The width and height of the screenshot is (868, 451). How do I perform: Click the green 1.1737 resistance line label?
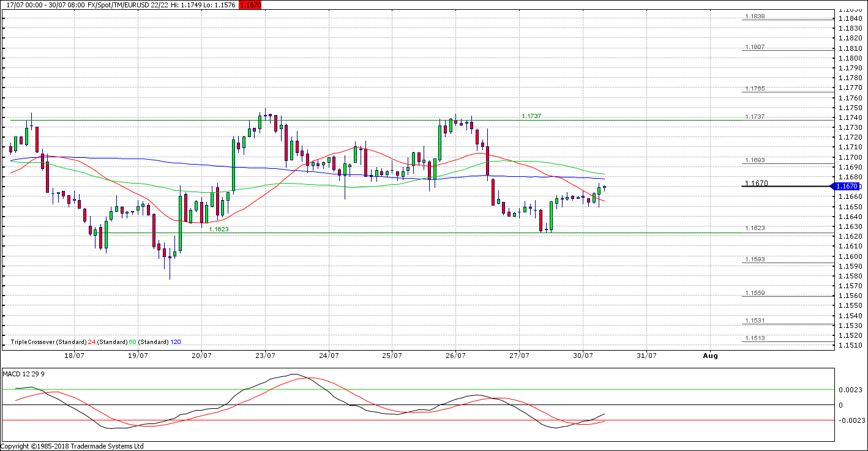point(531,116)
